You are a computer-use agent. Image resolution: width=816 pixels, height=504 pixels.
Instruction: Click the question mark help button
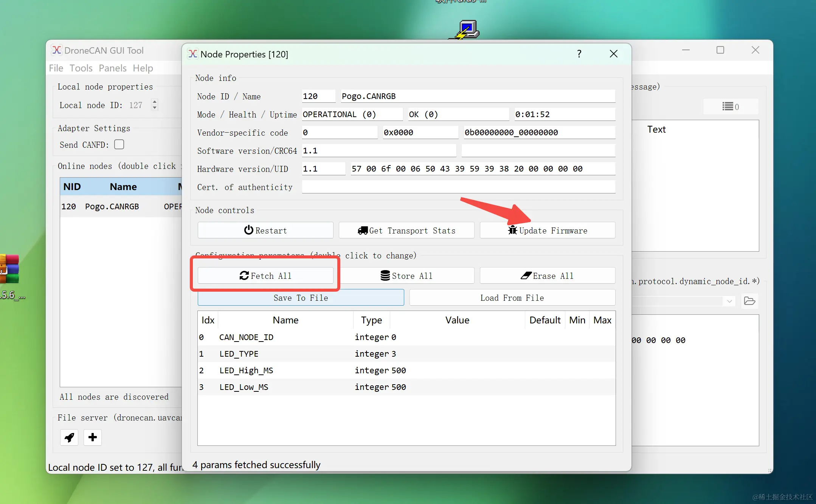(579, 54)
